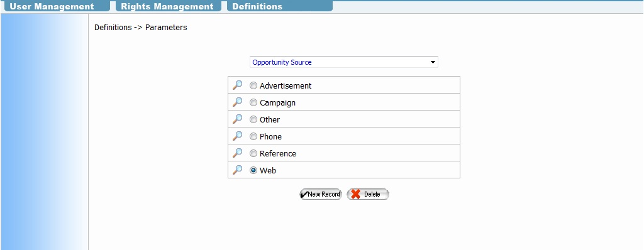Open magnifier icon beside Other

[237, 119]
